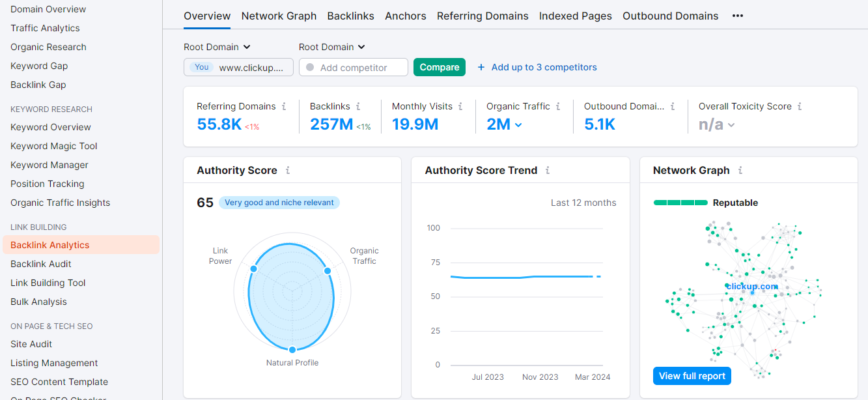The width and height of the screenshot is (868, 400).
Task: Switch to the Network Graph tab
Action: click(279, 16)
